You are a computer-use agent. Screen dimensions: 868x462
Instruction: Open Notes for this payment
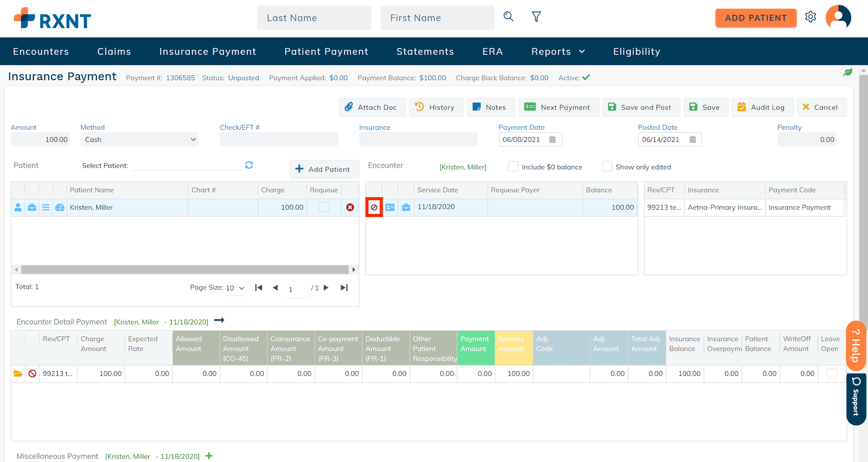tap(490, 107)
